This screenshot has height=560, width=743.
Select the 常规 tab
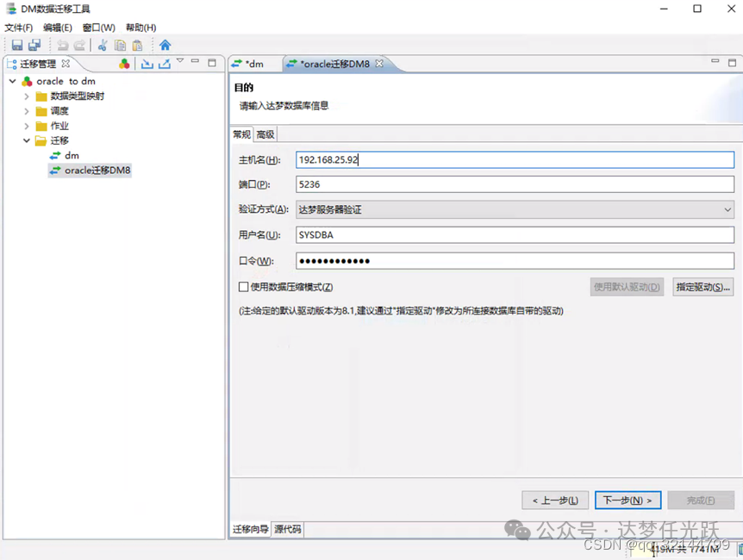pos(241,134)
